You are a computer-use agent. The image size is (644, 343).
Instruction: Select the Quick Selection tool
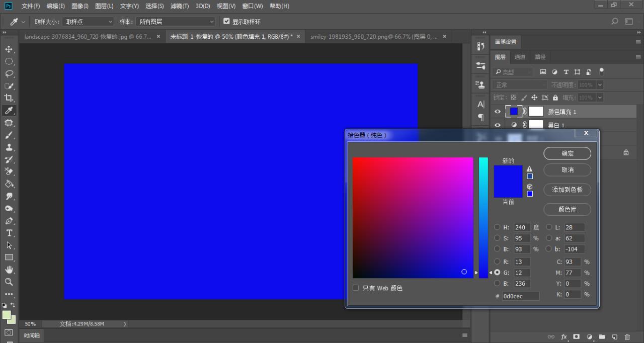9,86
